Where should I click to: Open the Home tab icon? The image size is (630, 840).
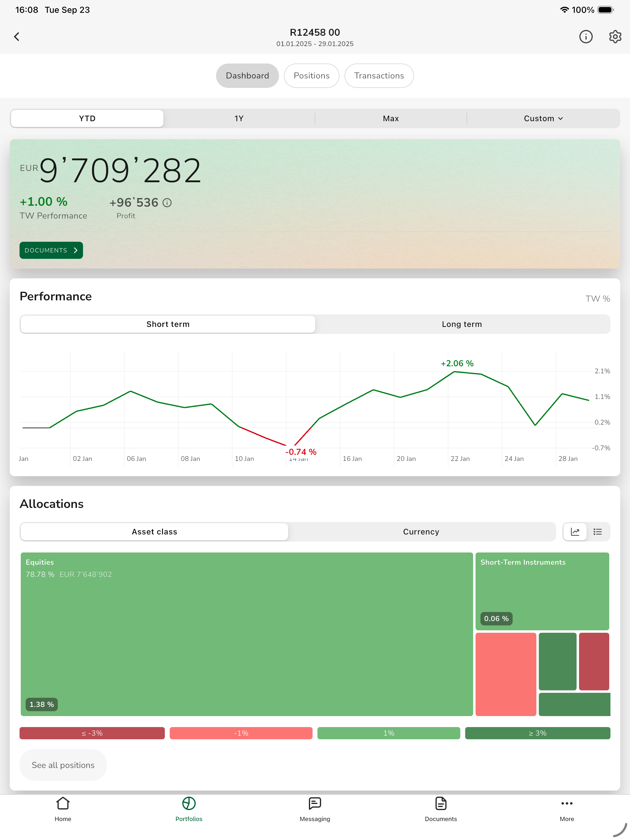click(63, 804)
